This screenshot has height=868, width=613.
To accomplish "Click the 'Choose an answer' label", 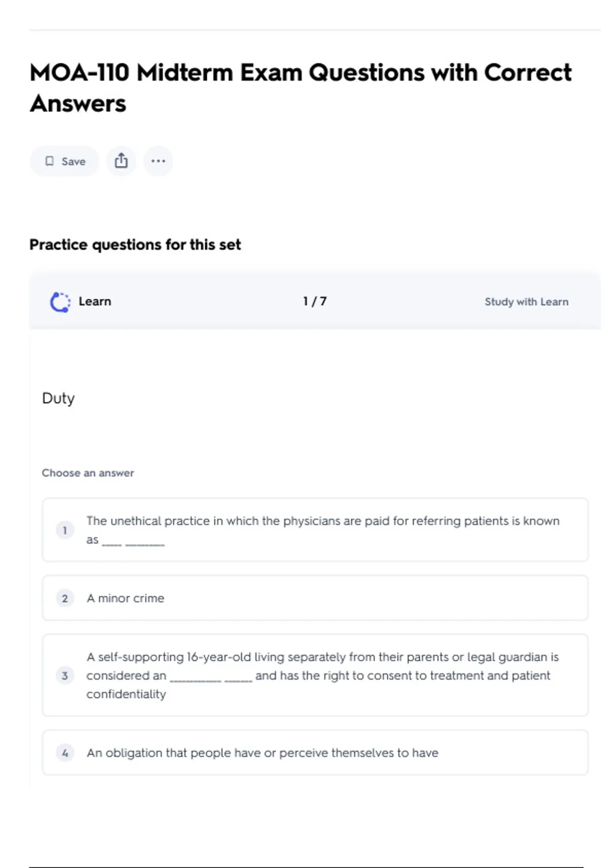I will click(88, 473).
